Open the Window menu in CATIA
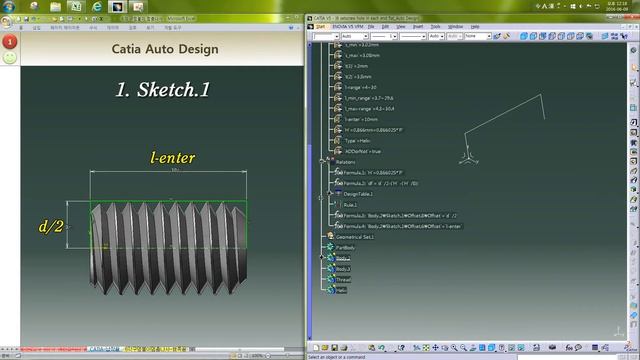640x360 pixels. pos(455,27)
